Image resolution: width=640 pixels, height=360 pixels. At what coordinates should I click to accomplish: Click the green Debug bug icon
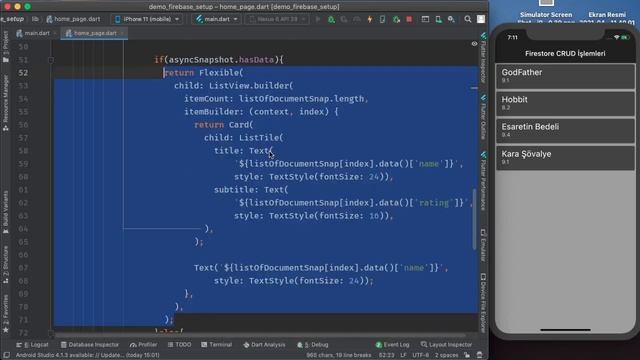click(331, 19)
